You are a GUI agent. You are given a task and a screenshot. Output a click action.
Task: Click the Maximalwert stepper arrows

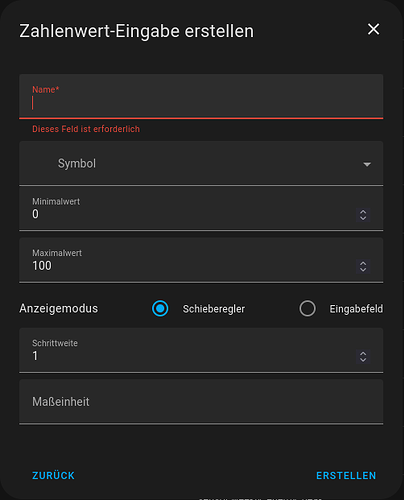[363, 266]
